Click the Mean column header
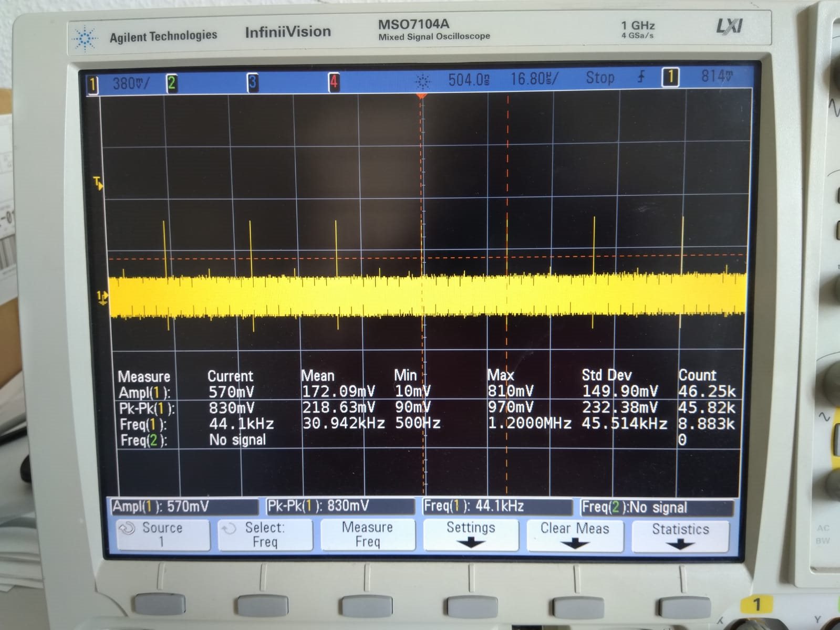Screen dimensions: 840x630 coord(318,375)
